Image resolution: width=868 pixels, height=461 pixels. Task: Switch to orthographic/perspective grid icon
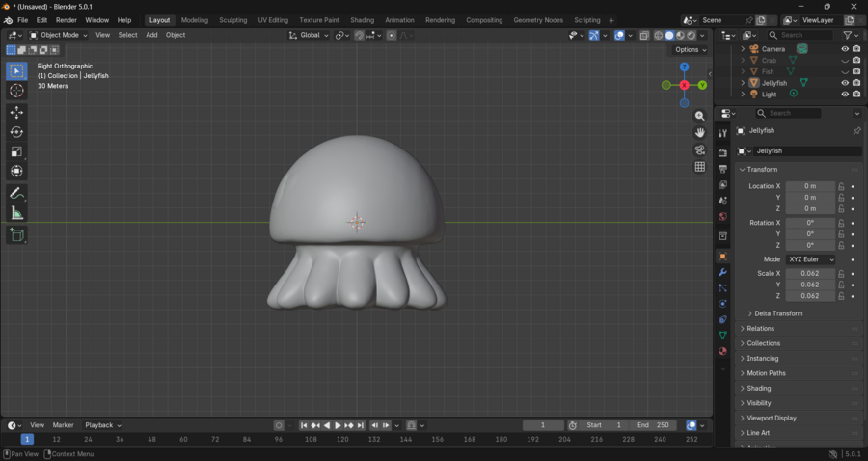pyautogui.click(x=700, y=167)
